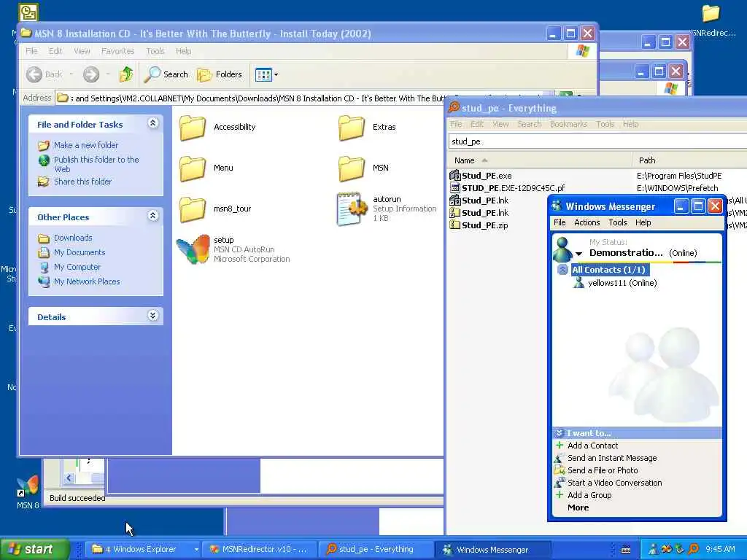Open the Explorer Tools menu
The image size is (747, 560).
(x=155, y=51)
